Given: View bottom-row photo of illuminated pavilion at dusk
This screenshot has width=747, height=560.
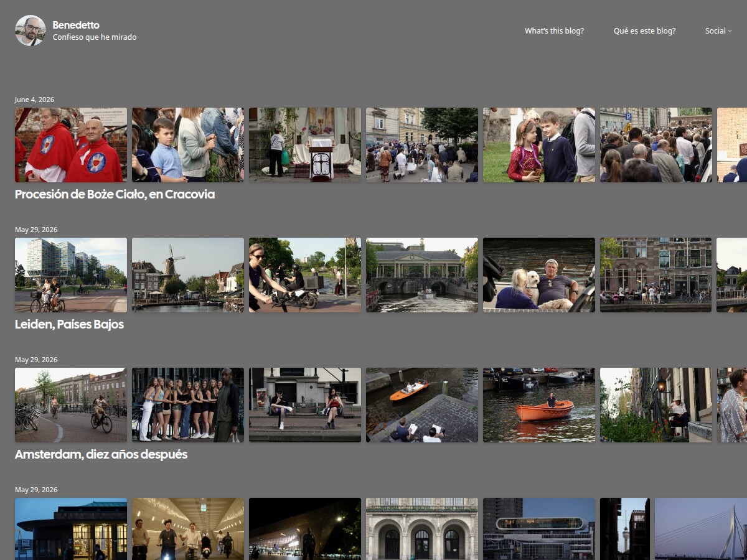Looking at the screenshot, I should (x=71, y=529).
